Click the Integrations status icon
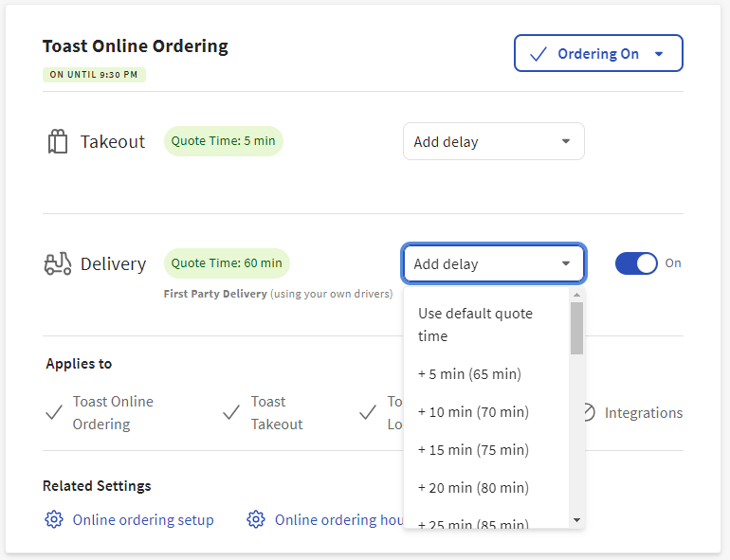The width and height of the screenshot is (730, 560). [x=589, y=413]
